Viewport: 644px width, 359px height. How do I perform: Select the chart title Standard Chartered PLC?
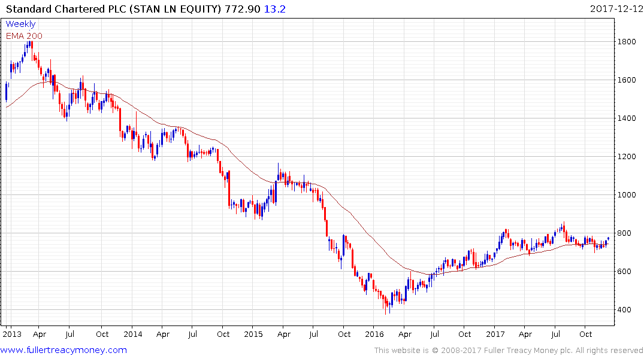pos(66,9)
